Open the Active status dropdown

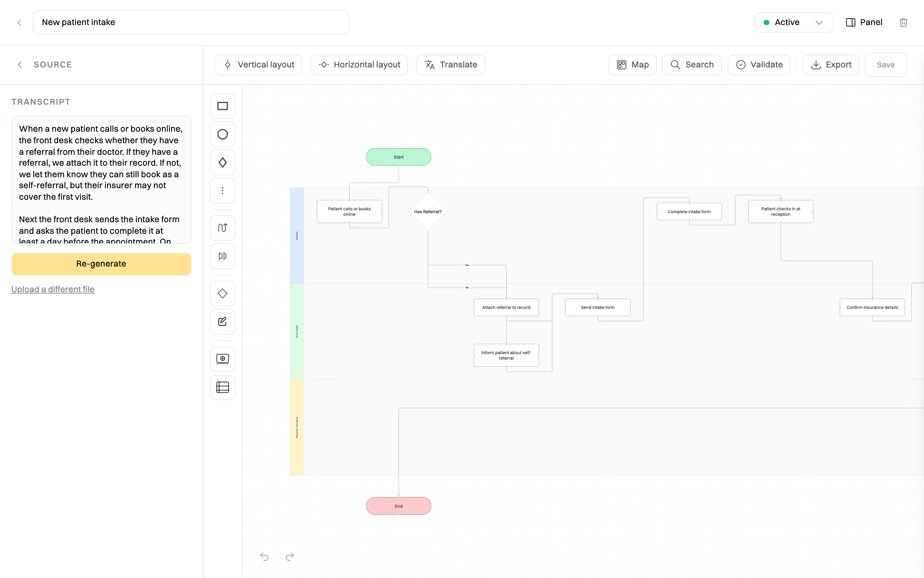794,22
